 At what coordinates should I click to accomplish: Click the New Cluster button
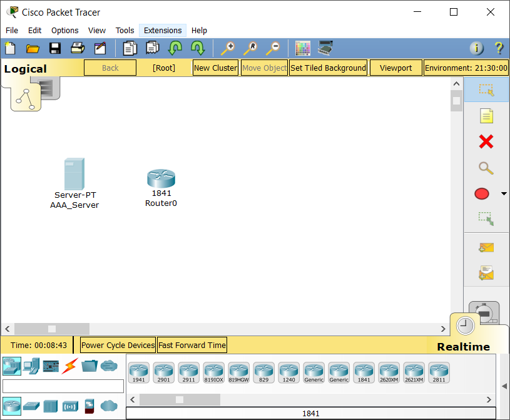click(x=215, y=68)
